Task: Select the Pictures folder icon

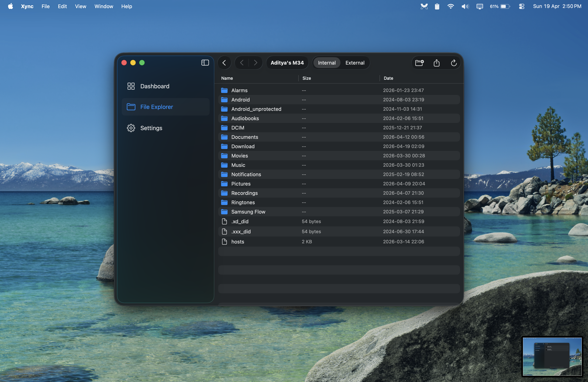Action: (224, 184)
